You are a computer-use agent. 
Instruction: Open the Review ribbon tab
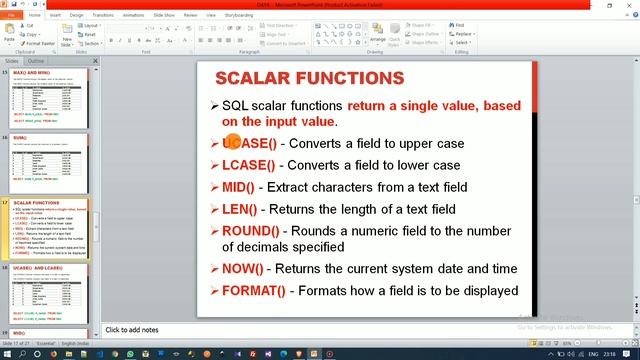[x=190, y=15]
